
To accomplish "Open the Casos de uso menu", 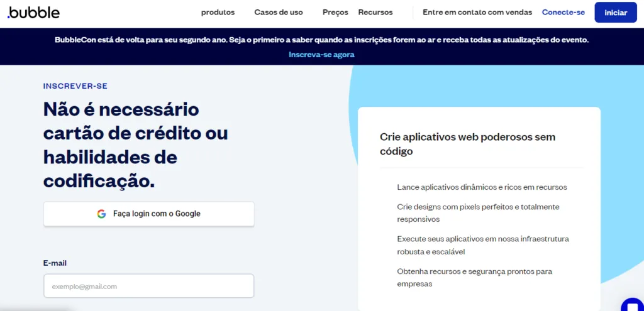I will [279, 13].
